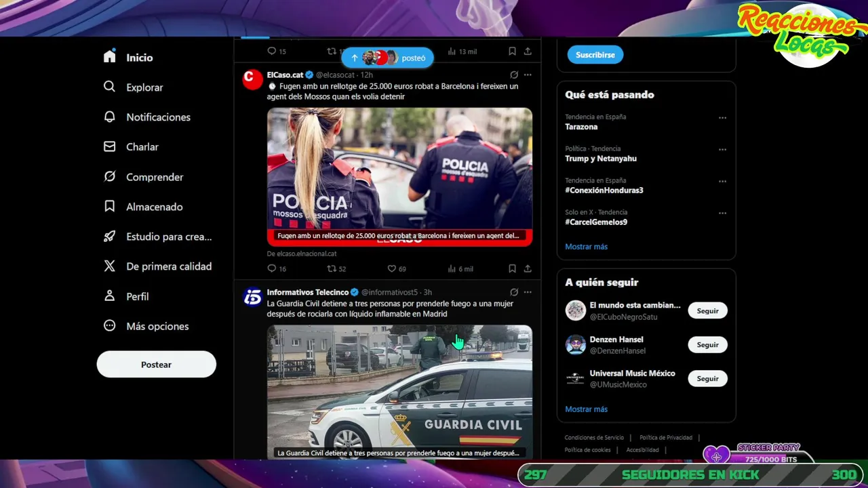
Task: Select Explorar menu label
Action: [x=144, y=87]
